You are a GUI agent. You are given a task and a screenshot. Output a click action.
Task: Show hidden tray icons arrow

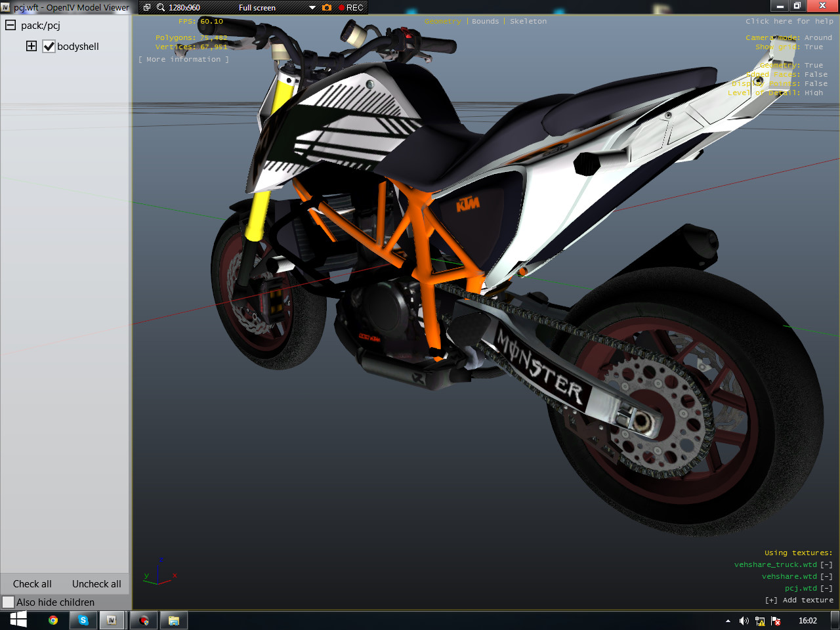pos(728,621)
